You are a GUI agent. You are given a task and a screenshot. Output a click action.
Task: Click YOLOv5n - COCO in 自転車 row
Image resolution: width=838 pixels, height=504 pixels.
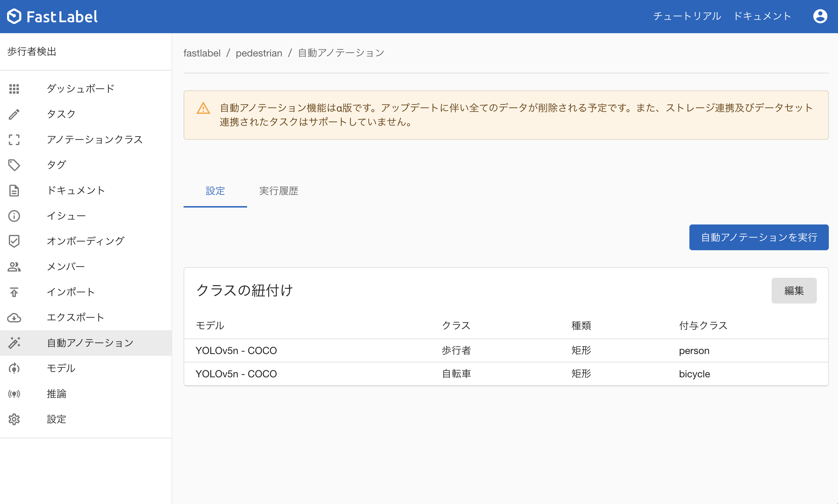236,374
